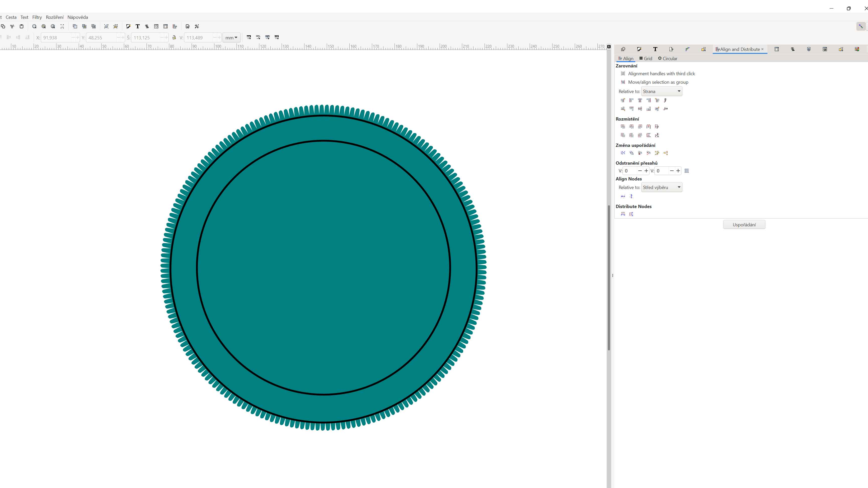Click the center on vertical axis align icon
The width and height of the screenshot is (868, 488).
(x=640, y=100)
